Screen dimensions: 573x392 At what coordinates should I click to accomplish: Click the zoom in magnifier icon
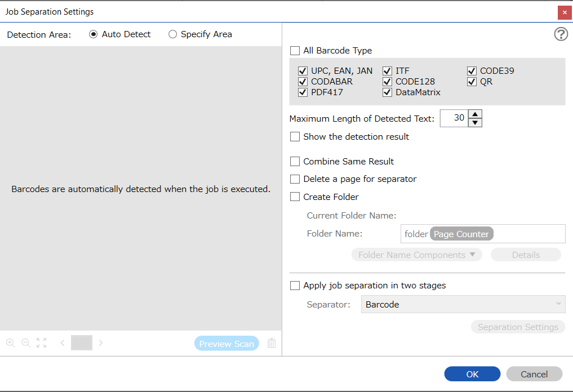(x=11, y=342)
